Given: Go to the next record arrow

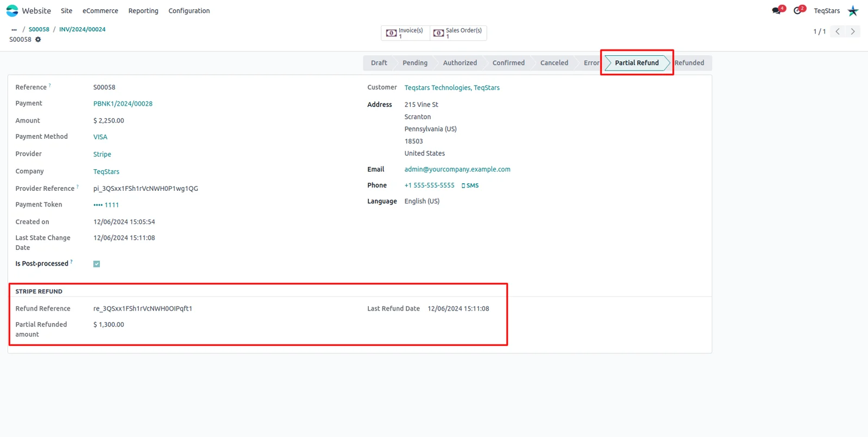Looking at the screenshot, I should click(x=853, y=31).
